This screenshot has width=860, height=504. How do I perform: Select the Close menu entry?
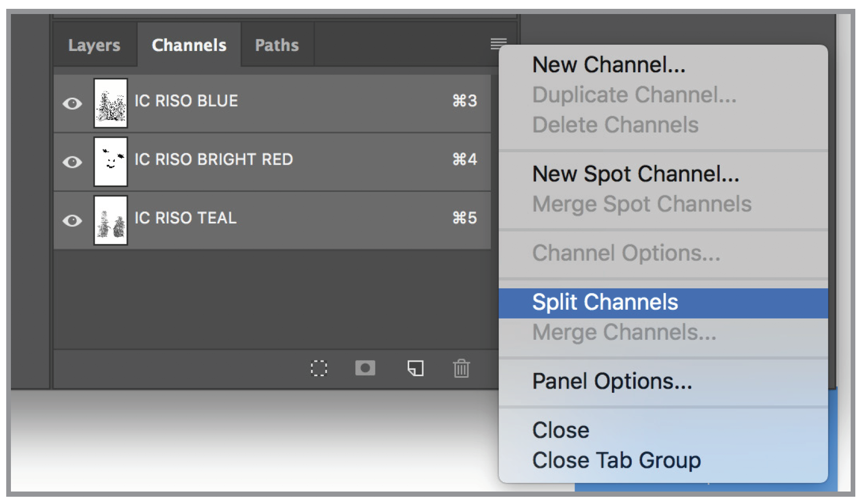[561, 430]
